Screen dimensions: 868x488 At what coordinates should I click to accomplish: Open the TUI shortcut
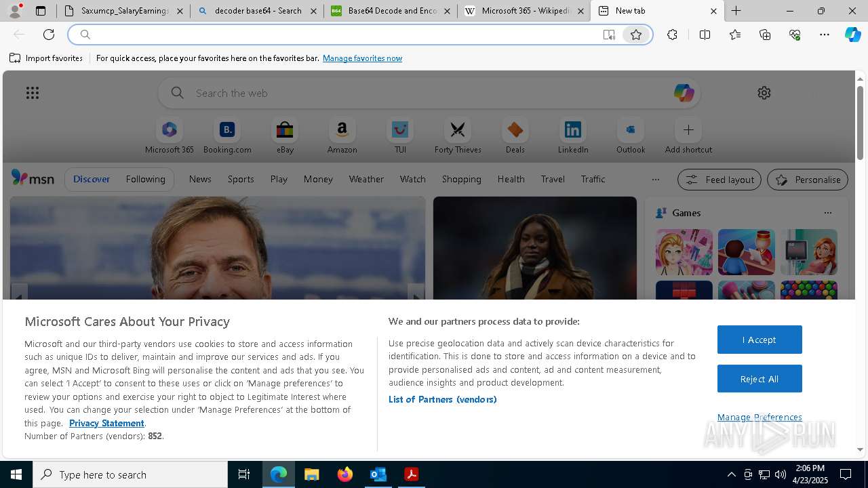(400, 136)
